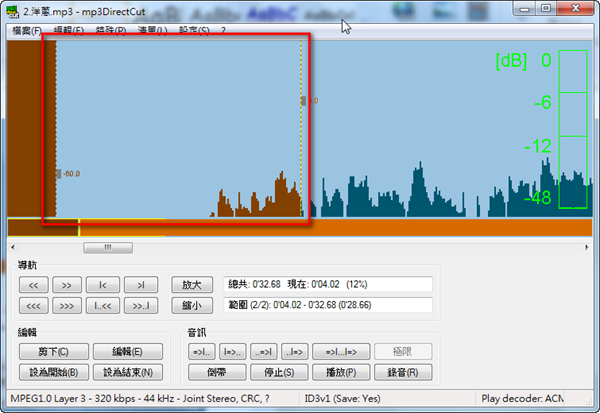The image size is (600, 413).
Task: Click the >> step-forward navigation button
Action: pos(67,285)
